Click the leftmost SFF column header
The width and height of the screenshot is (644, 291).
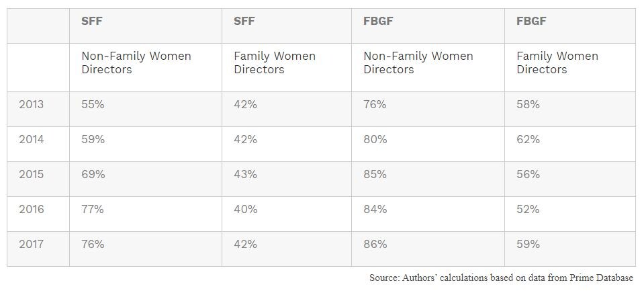[91, 22]
